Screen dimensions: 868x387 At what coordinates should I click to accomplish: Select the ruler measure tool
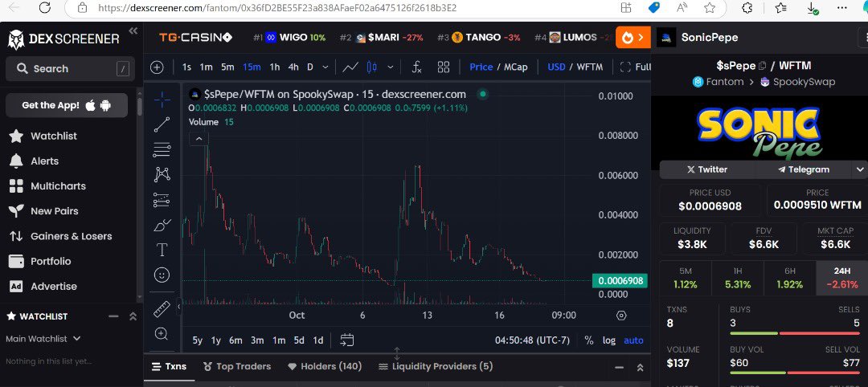click(x=162, y=308)
